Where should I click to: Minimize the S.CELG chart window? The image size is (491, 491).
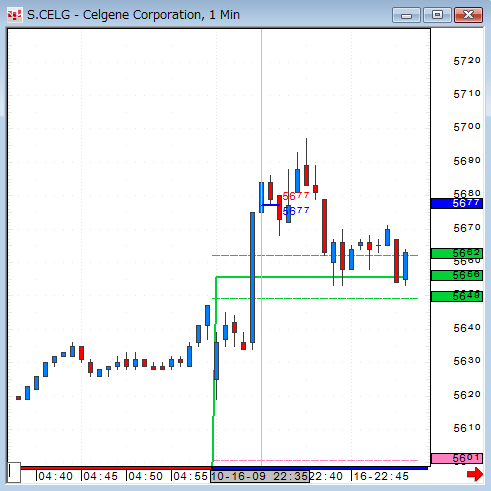pos(406,15)
